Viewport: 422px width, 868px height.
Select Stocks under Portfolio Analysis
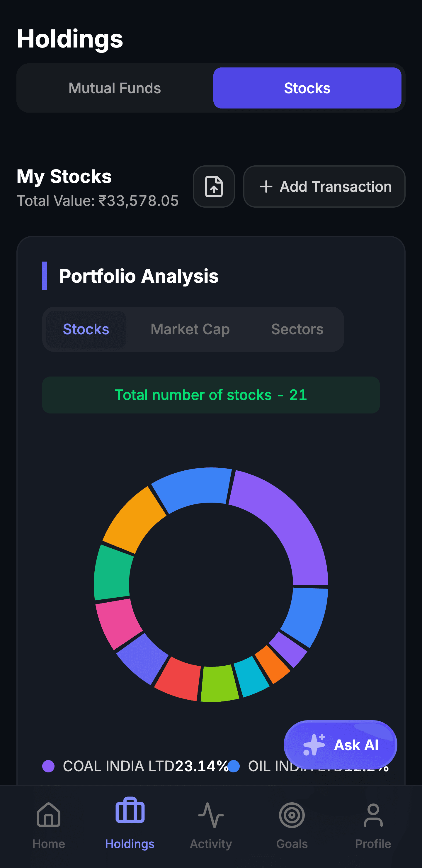[x=86, y=329]
